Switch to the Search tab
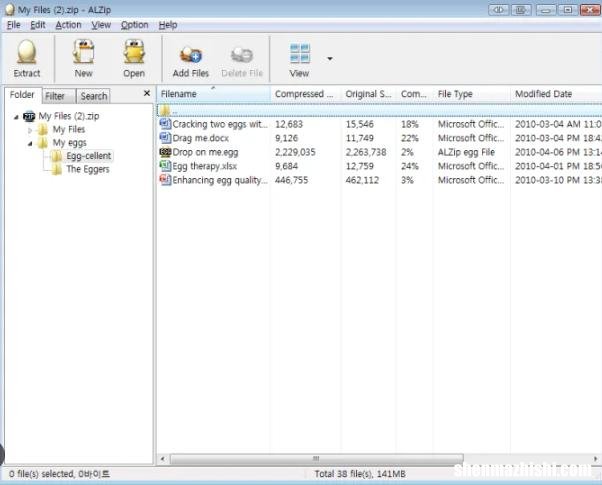The image size is (602, 485). coord(94,96)
